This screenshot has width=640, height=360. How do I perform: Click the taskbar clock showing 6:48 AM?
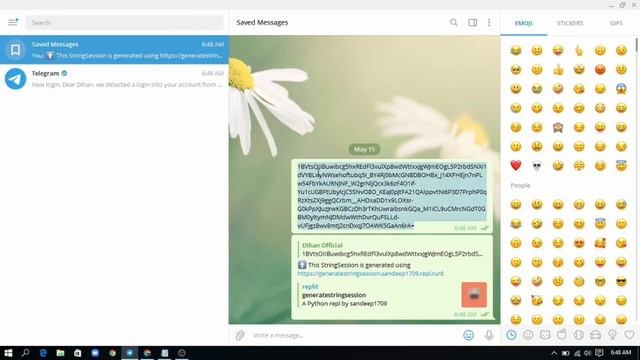click(x=621, y=353)
